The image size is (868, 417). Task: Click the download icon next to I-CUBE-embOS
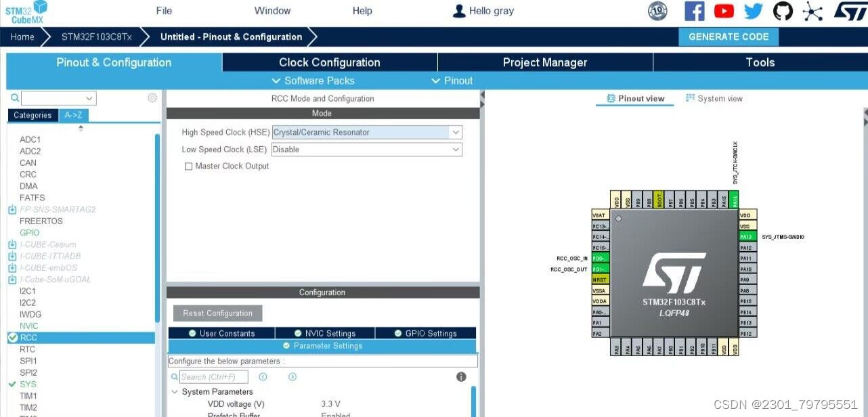click(12, 268)
